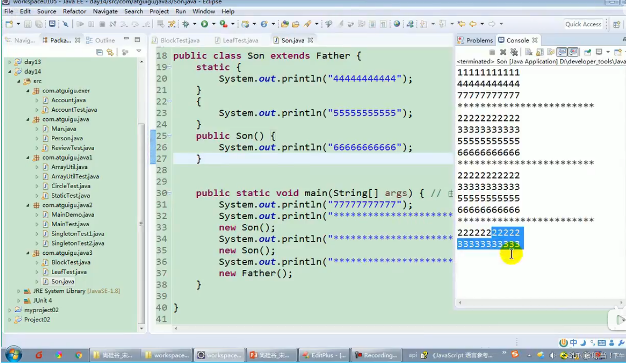
Task: Toggle Block Selection Mode toolbar button
Action: tap(372, 24)
